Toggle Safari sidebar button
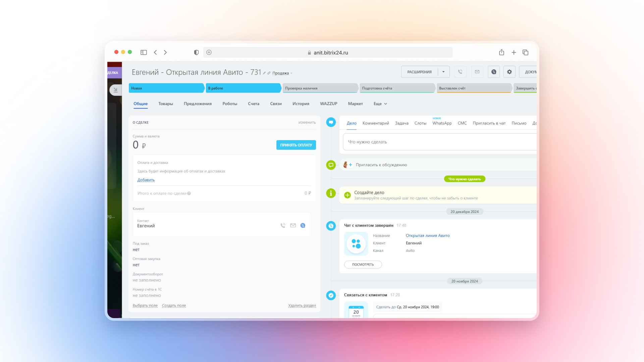644x362 pixels. (x=144, y=52)
